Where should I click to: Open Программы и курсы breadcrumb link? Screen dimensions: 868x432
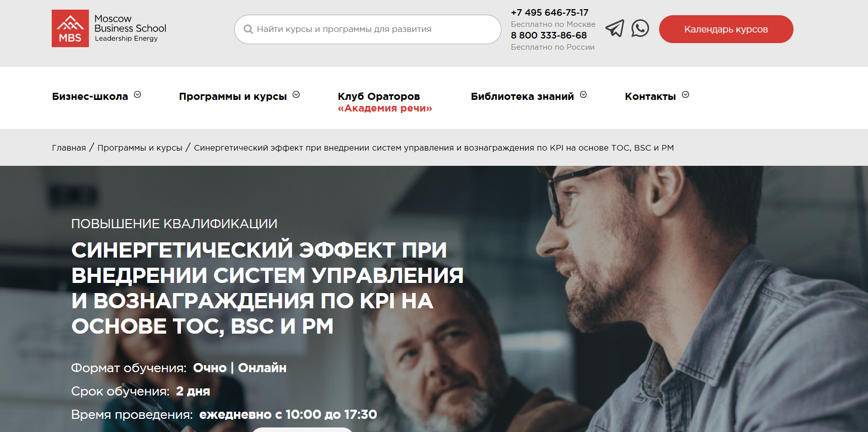pyautogui.click(x=140, y=148)
